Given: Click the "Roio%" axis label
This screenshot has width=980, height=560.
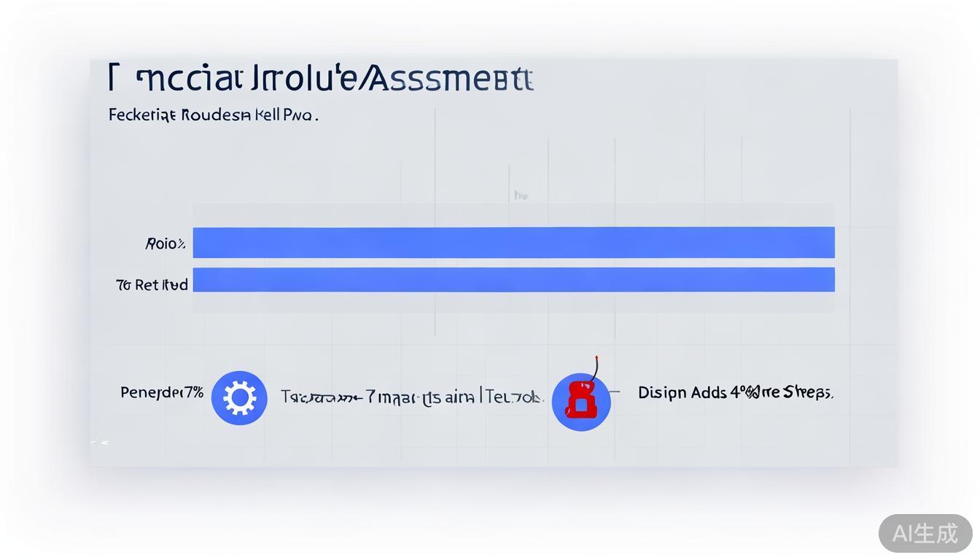Looking at the screenshot, I should pyautogui.click(x=165, y=244).
